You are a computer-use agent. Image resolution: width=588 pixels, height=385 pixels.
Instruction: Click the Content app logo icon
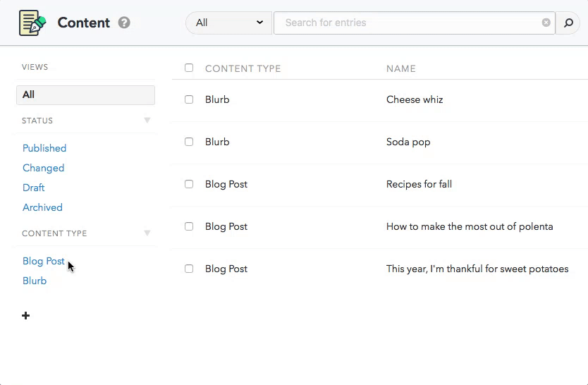pos(32,23)
